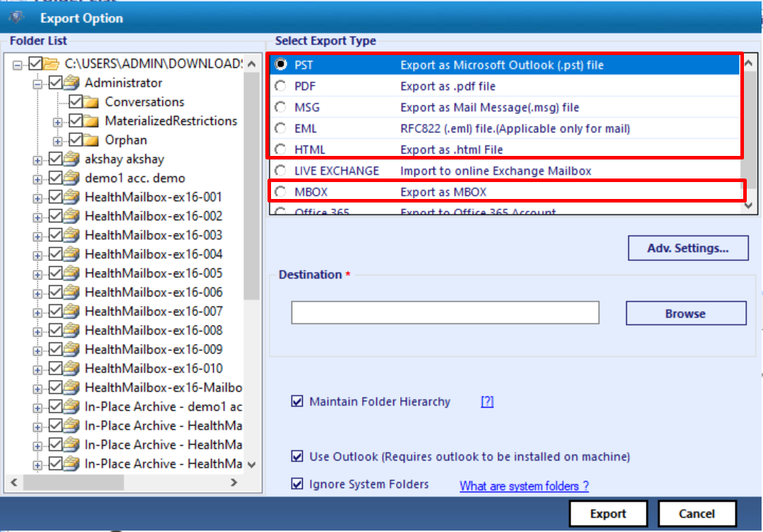Toggle Ignore System Folders checkbox
The height and width of the screenshot is (532, 763).
297,484
